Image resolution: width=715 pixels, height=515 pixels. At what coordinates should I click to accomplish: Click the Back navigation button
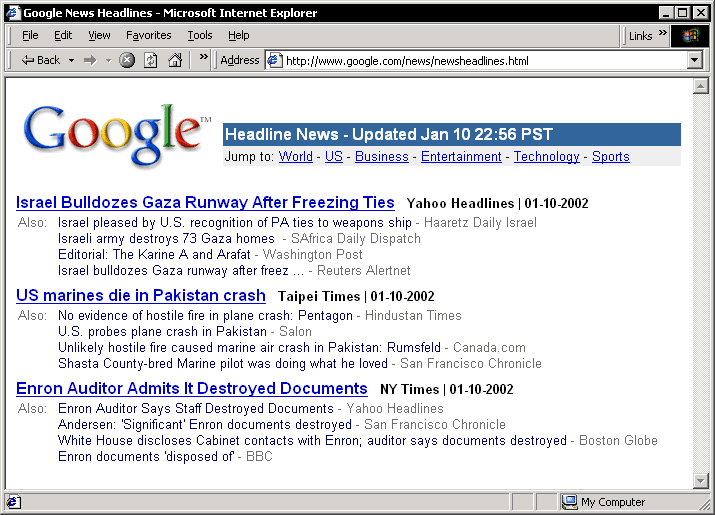pyautogui.click(x=41, y=60)
